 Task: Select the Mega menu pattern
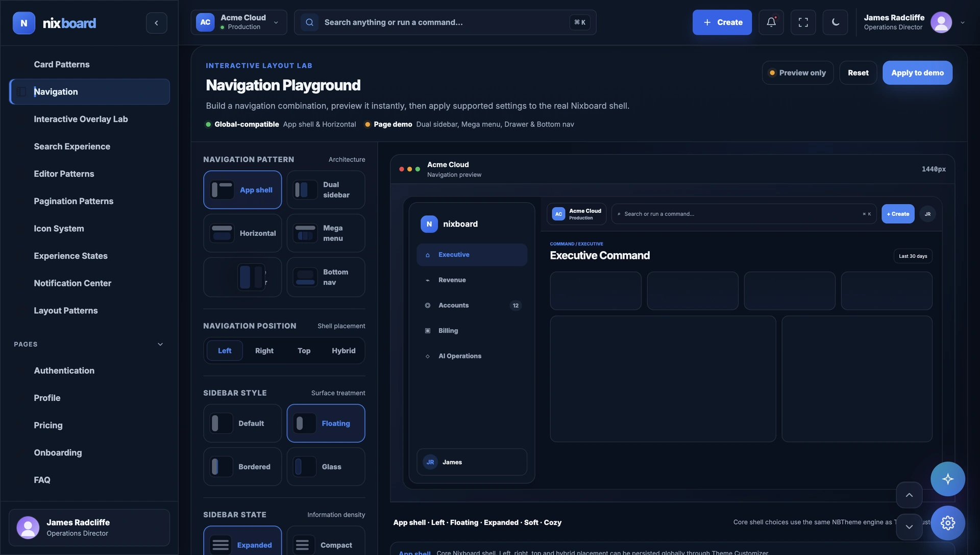click(326, 233)
